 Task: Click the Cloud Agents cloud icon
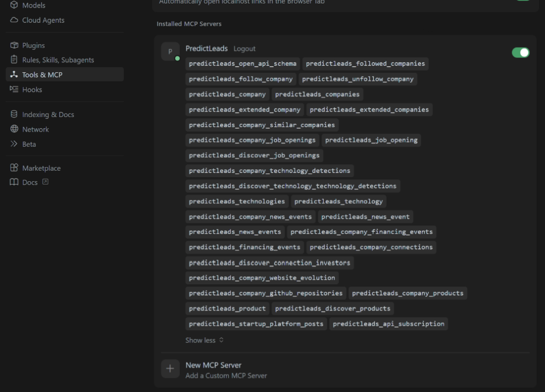click(x=14, y=20)
